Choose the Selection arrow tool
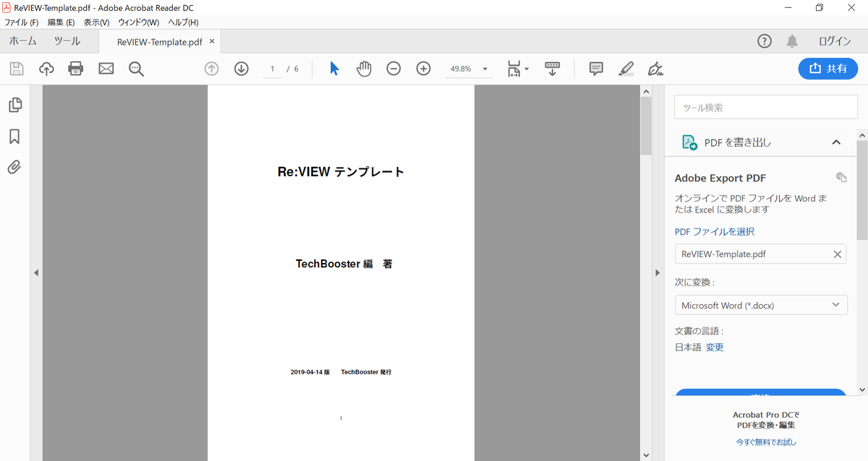Viewport: 868px width, 461px height. pos(334,69)
